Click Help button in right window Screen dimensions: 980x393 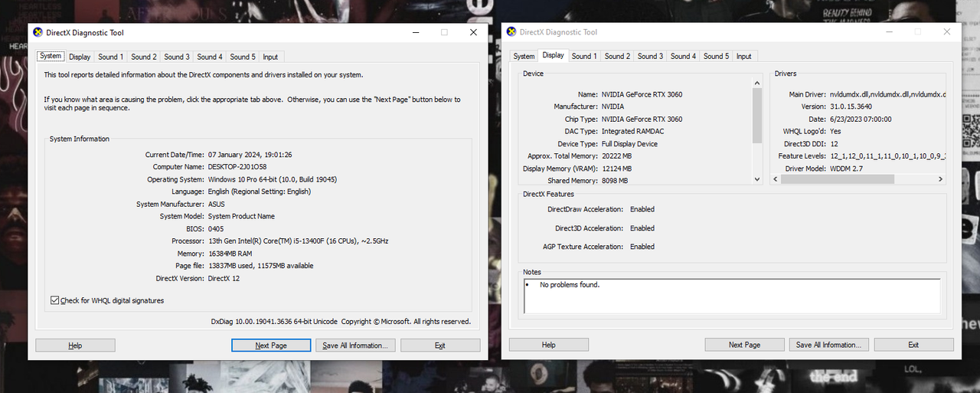pyautogui.click(x=549, y=345)
